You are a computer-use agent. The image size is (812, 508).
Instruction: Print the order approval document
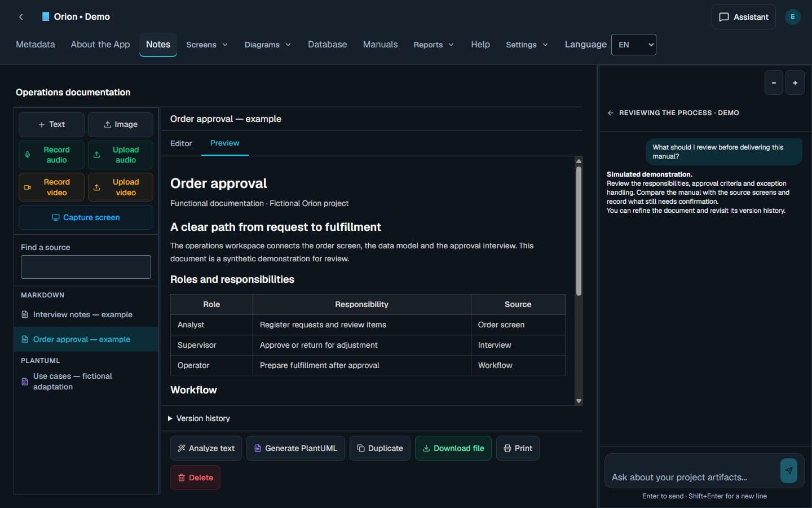pos(518,448)
